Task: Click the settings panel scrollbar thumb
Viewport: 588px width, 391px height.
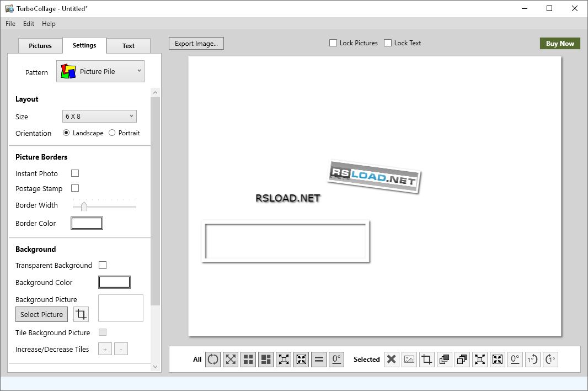Action: point(155,202)
